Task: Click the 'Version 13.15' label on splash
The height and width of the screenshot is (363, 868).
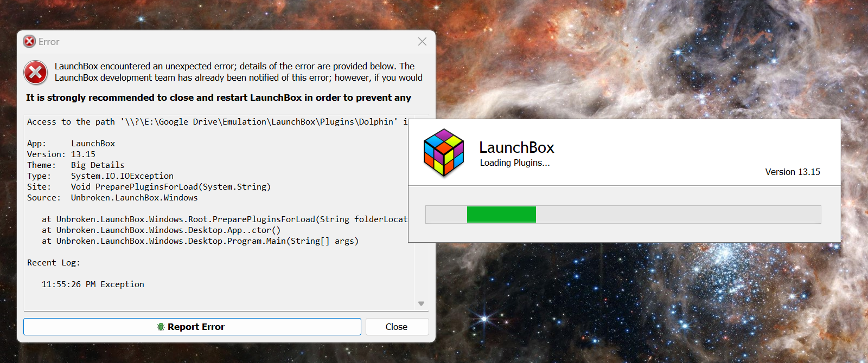Action: (x=793, y=172)
